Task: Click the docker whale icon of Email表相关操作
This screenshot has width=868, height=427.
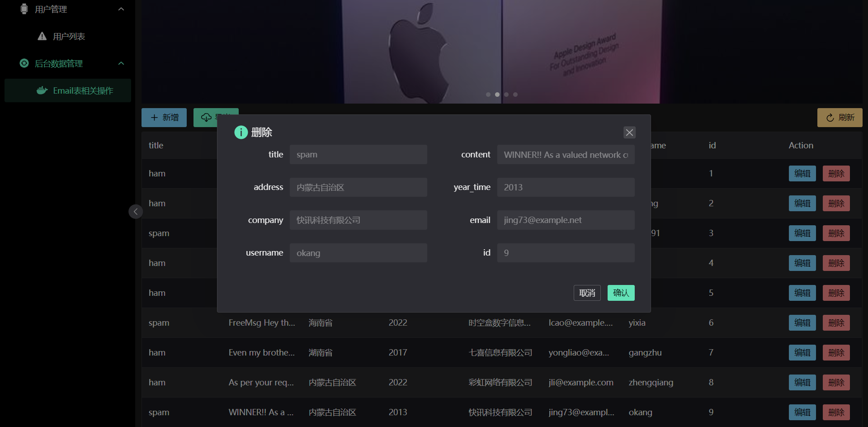Action: (x=42, y=90)
